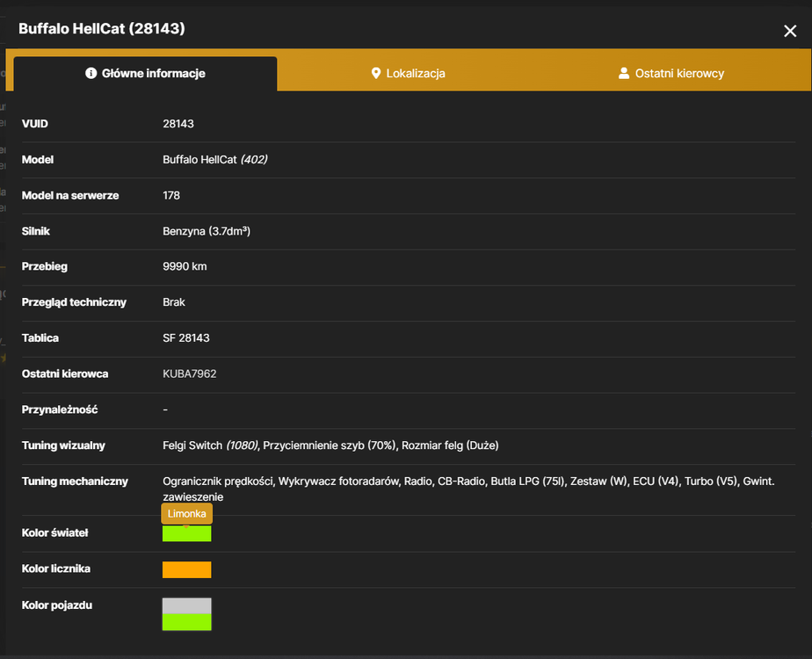Click the orange Kolor licznika swatch
Screen dimensions: 812x659
pos(187,569)
